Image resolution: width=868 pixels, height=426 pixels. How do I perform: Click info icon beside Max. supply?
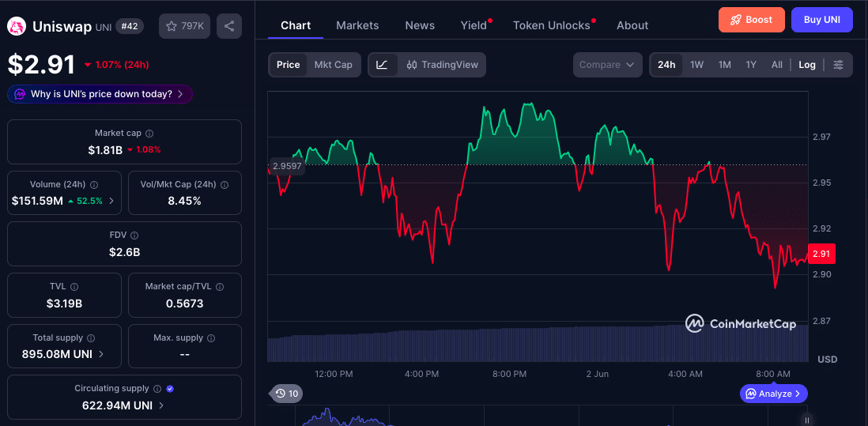[x=211, y=338]
